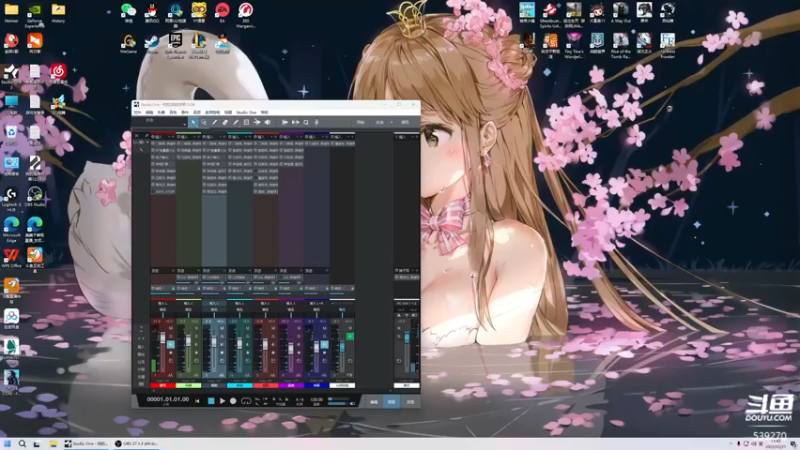Open Windows Start menu
This screenshot has height=450, width=800.
7,444
